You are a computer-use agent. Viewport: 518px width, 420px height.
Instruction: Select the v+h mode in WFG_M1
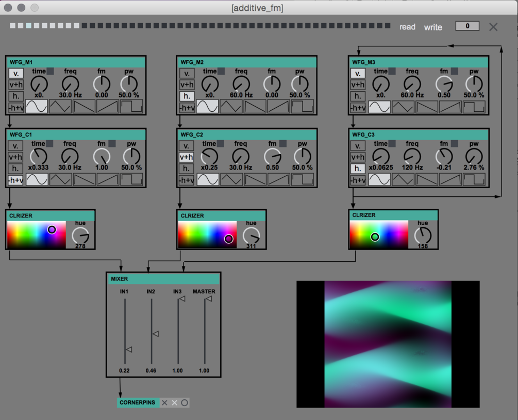tap(16, 85)
